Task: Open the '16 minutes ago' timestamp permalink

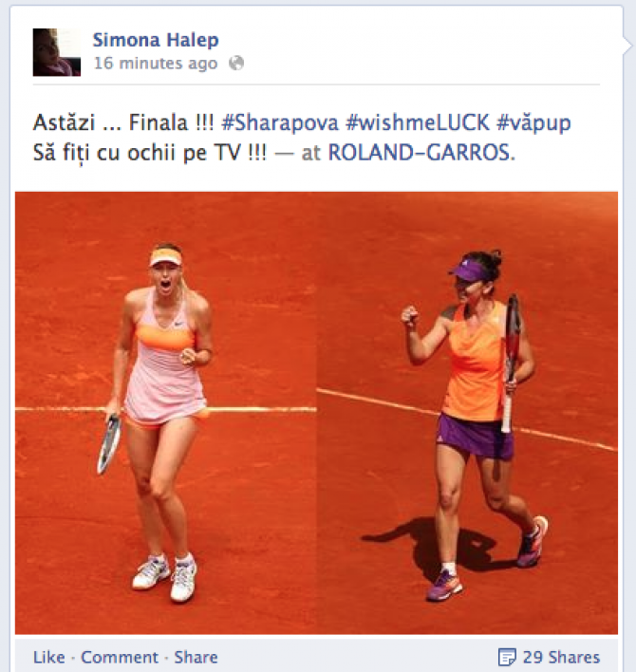Action: pos(156,64)
